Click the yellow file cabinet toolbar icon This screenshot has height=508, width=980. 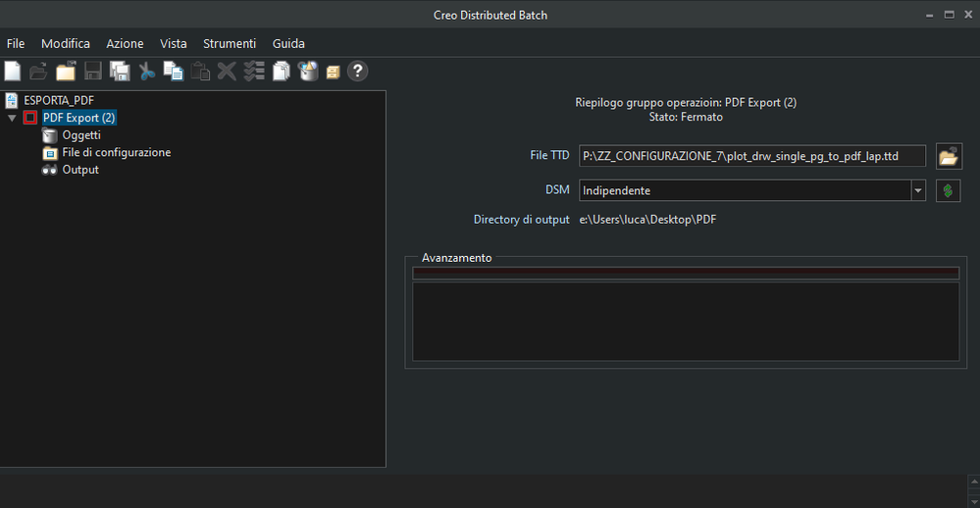pos(333,73)
